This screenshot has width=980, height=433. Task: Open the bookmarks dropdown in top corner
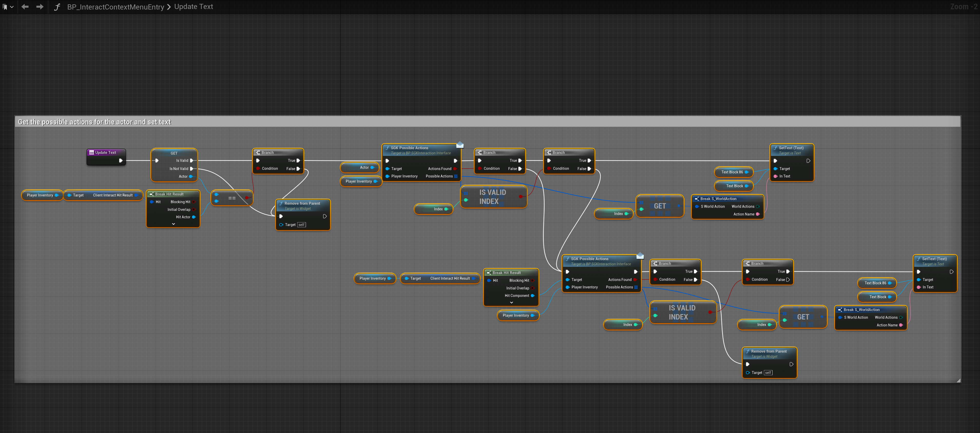coord(8,7)
